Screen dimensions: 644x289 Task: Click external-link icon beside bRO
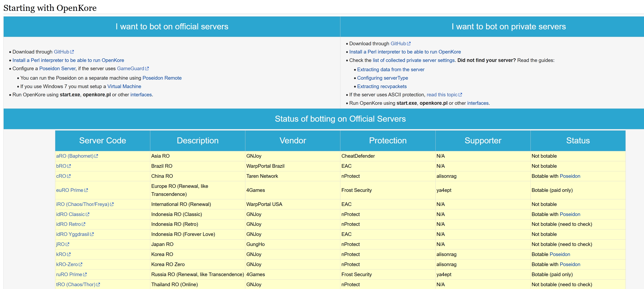tap(69, 166)
